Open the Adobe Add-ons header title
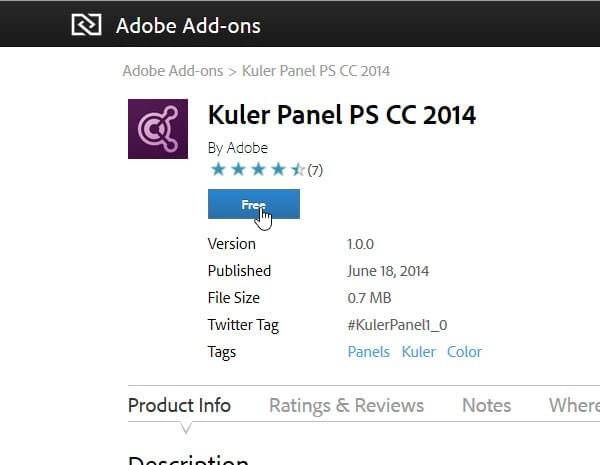 click(188, 26)
